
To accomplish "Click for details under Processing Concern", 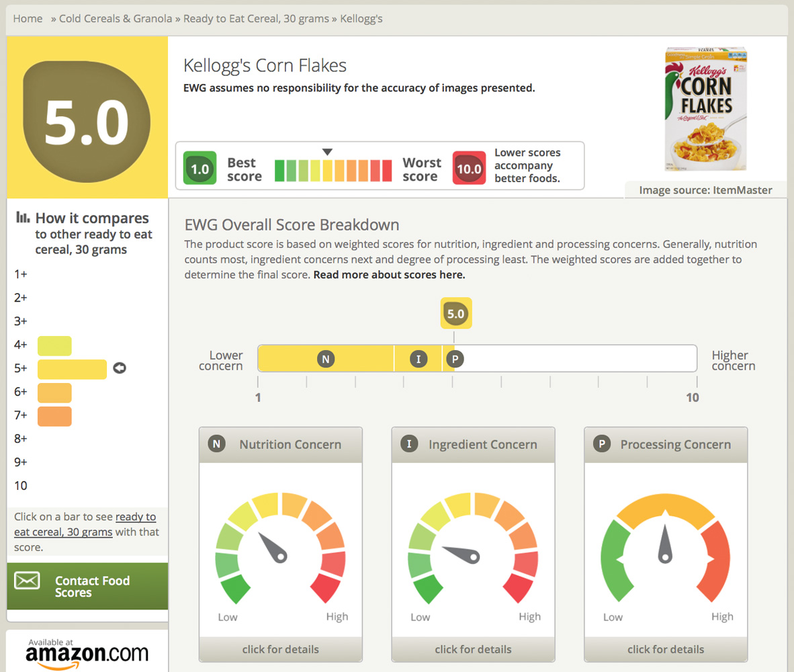I will [666, 649].
